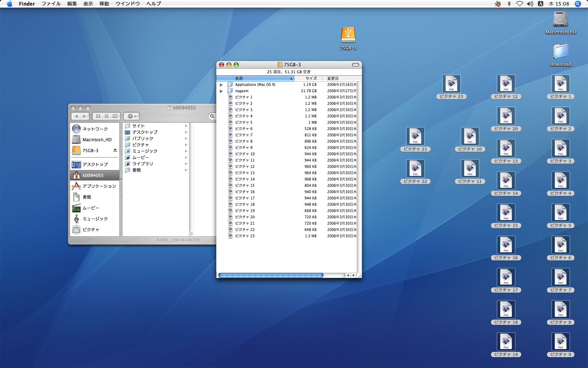Click the back arrow in Finder toolbar
This screenshot has height=368, width=588.
[76, 116]
